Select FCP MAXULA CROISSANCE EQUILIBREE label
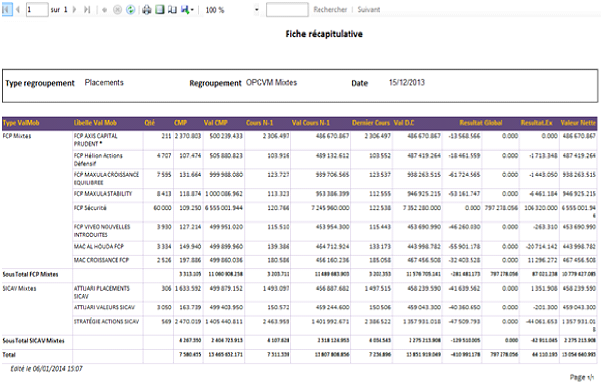 click(x=106, y=178)
